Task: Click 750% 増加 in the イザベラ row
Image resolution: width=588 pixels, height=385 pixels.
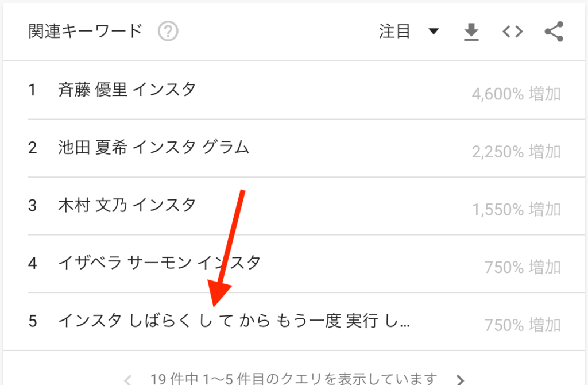Action: [x=523, y=267]
